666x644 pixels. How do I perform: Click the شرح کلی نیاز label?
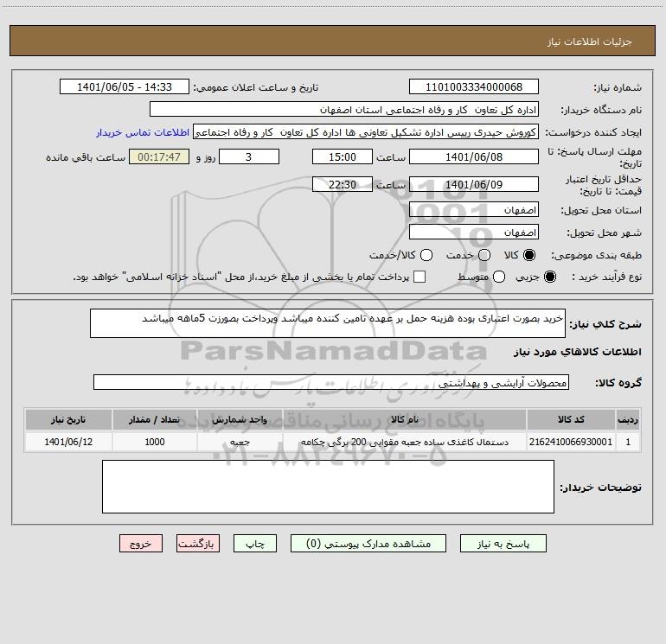coord(605,324)
